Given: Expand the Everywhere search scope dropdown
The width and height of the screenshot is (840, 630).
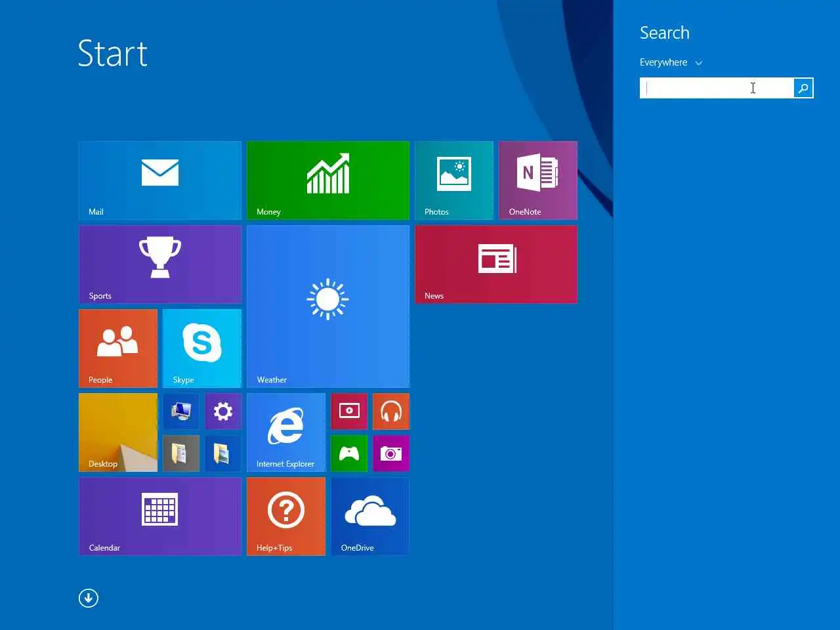Looking at the screenshot, I should [671, 62].
